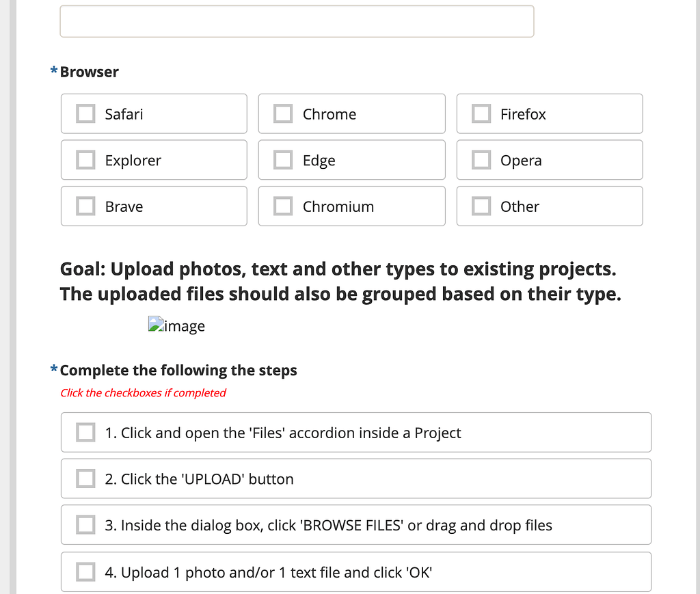Mark step 2 UPLOAD button step completed
700x594 pixels.
click(85, 478)
